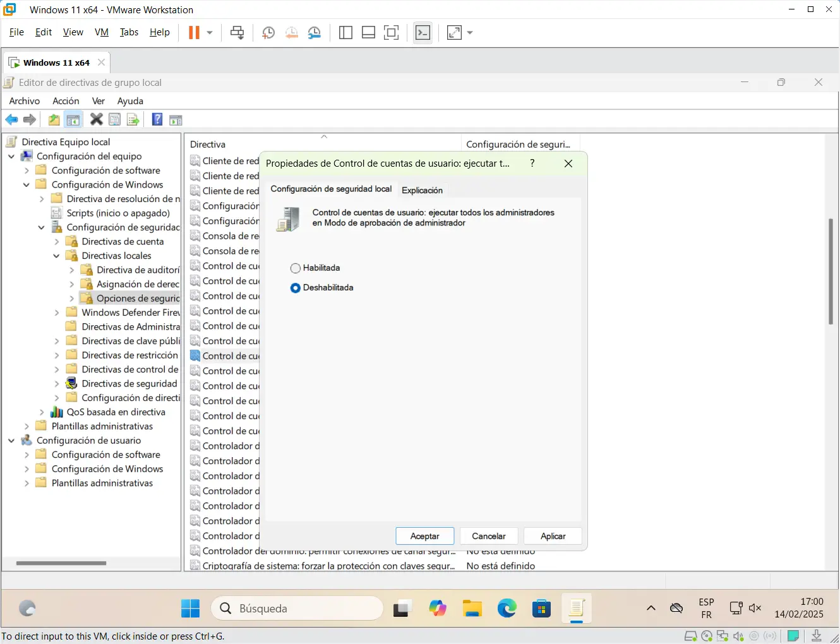Image resolution: width=840 pixels, height=644 pixels.
Task: Expand QoS basada en directiva node
Action: (x=42, y=412)
